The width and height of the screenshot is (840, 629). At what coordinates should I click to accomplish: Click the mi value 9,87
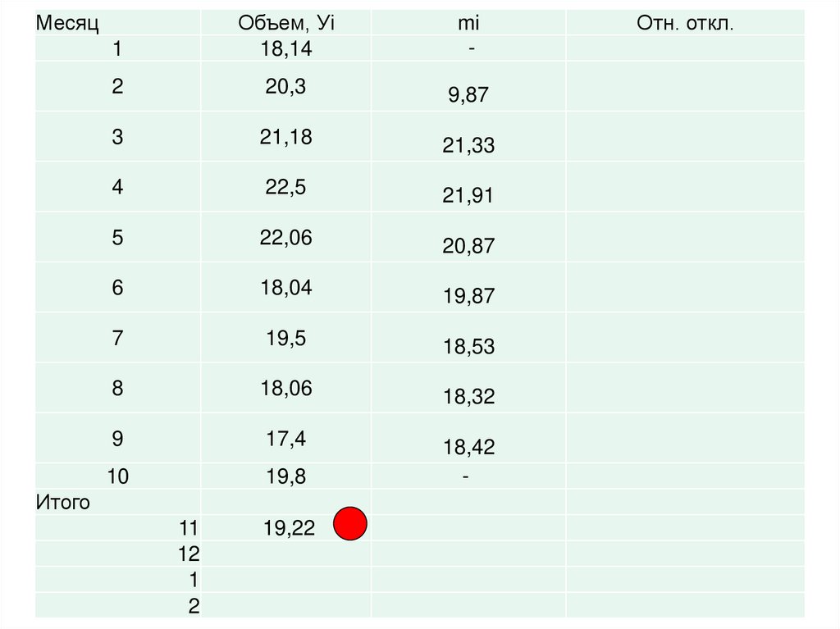(468, 96)
